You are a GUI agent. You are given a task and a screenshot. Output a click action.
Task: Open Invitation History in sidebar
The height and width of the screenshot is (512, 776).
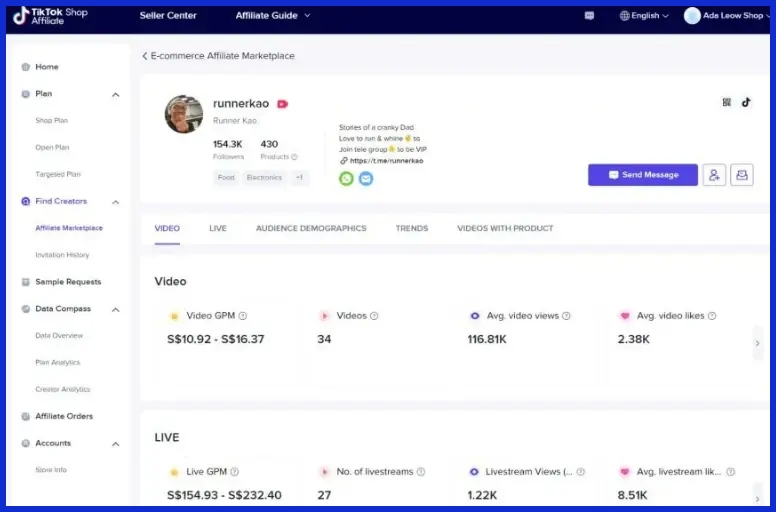pyautogui.click(x=62, y=255)
